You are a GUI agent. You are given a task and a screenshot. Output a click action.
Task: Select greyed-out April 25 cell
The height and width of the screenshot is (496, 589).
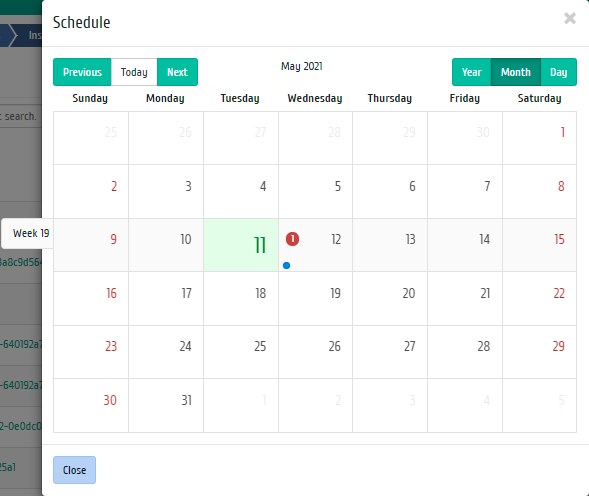click(x=91, y=138)
